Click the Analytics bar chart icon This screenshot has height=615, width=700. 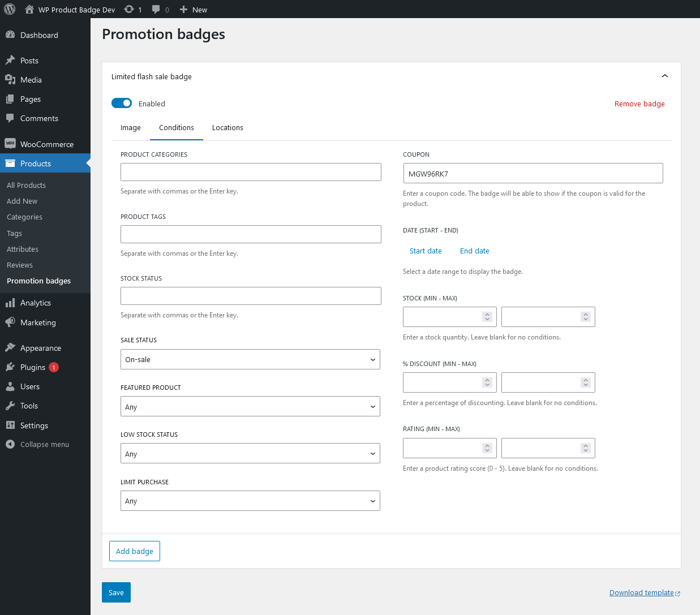point(10,303)
